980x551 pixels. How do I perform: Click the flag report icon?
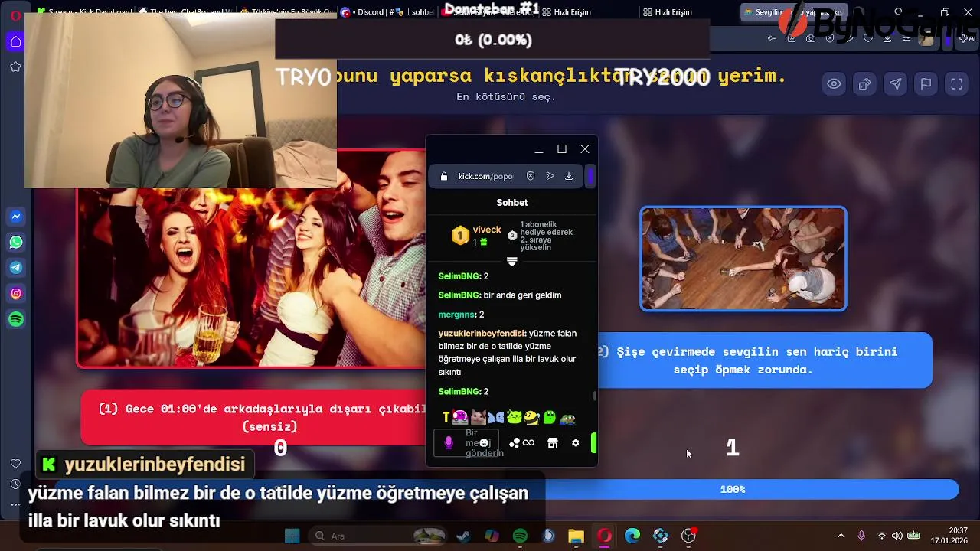(926, 84)
